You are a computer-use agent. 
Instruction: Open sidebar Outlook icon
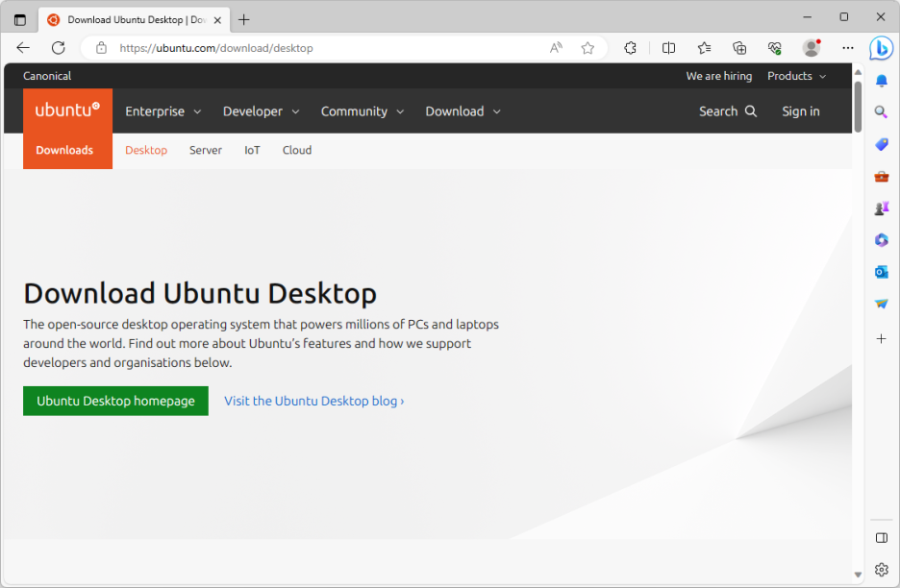(x=882, y=272)
